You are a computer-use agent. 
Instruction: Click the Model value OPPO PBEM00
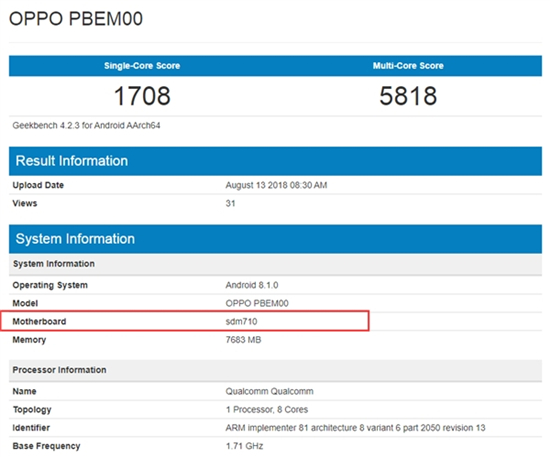257,303
